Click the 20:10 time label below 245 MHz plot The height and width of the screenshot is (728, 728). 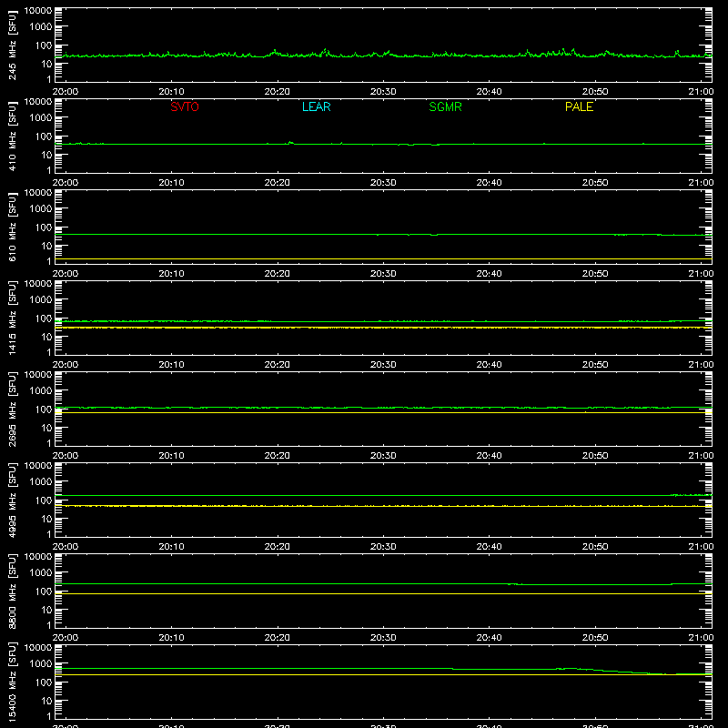[171, 92]
